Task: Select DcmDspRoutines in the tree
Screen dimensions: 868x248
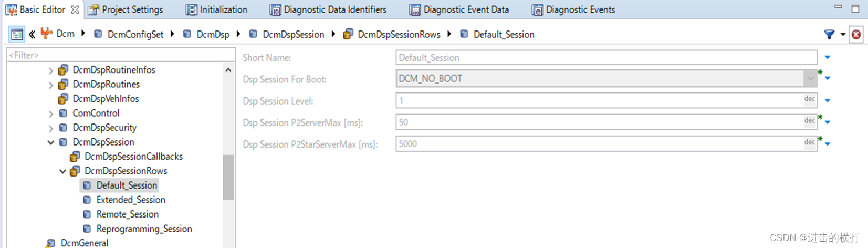Action: pos(106,84)
